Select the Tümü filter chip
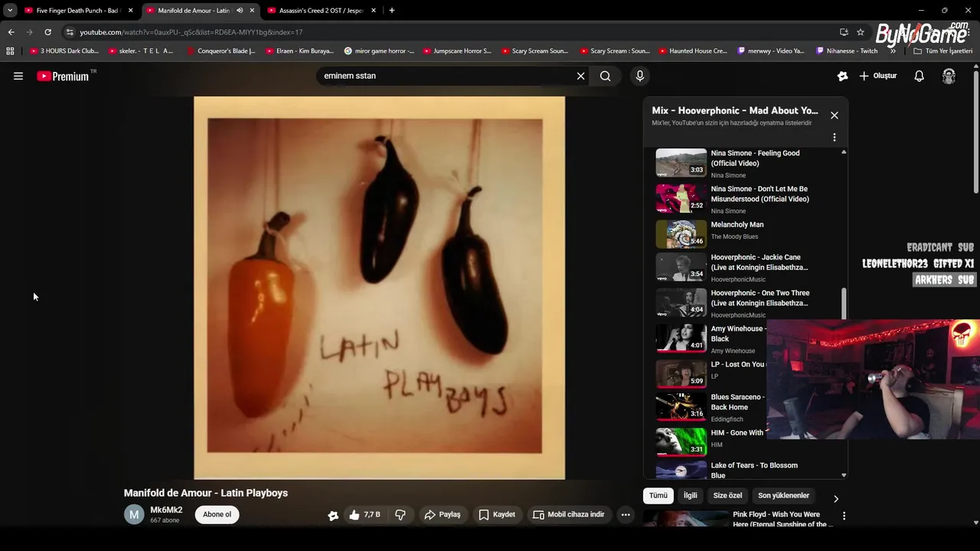The height and width of the screenshot is (551, 980). pyautogui.click(x=658, y=496)
